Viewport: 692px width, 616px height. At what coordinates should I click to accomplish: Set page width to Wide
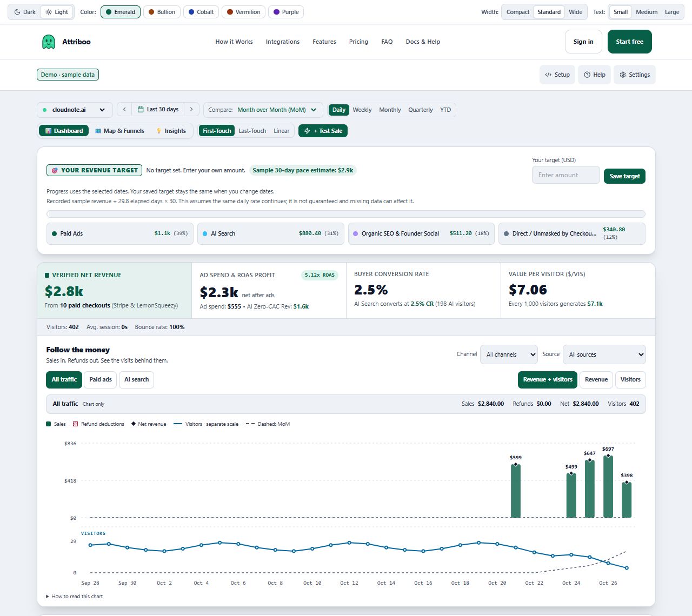click(575, 12)
